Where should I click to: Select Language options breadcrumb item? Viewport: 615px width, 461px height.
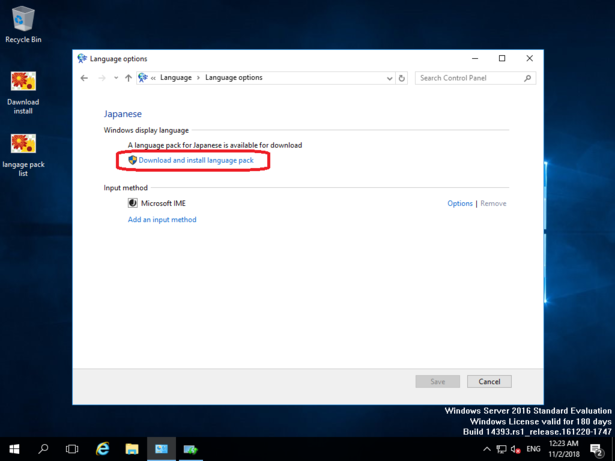pos(234,78)
